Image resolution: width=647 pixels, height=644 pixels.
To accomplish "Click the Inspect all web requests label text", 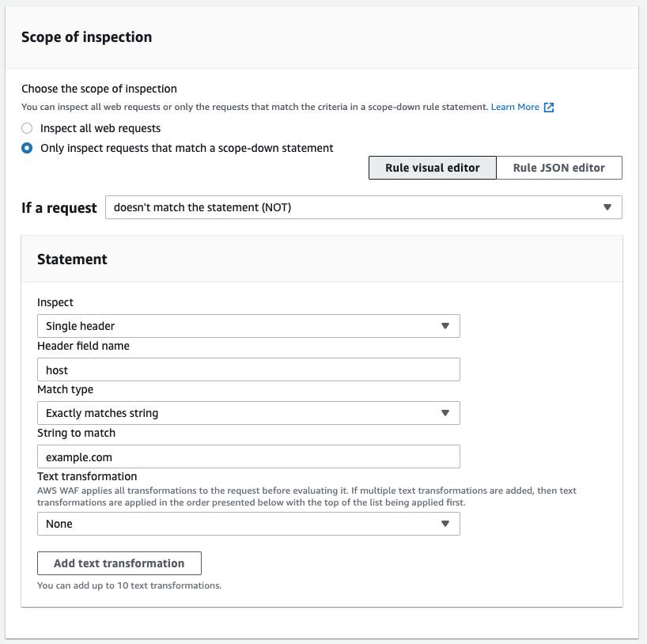I will (100, 128).
